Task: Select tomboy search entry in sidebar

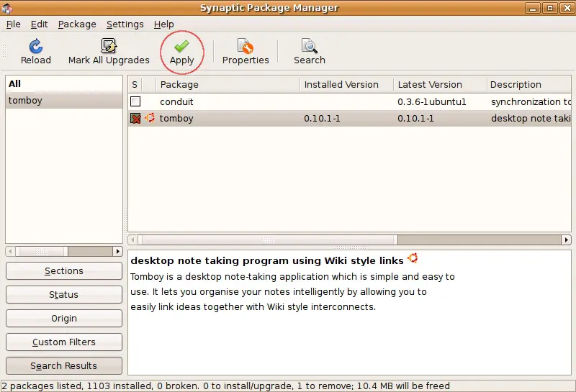Action: click(64, 100)
